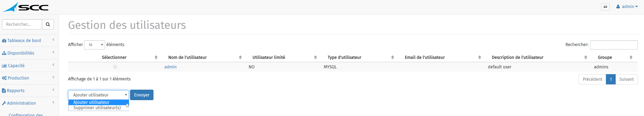The height and width of the screenshot is (116, 644).
Task: Click the SCC logo
Action: point(25,7)
